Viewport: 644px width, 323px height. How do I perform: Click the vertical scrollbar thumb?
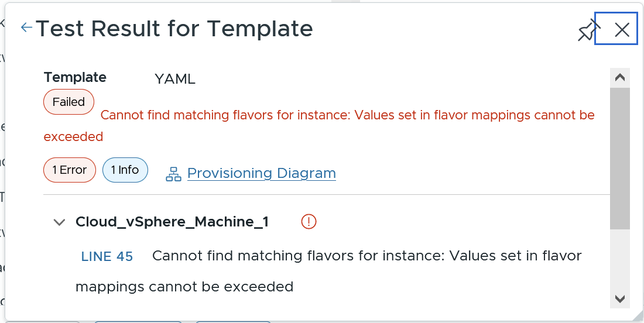(619, 158)
